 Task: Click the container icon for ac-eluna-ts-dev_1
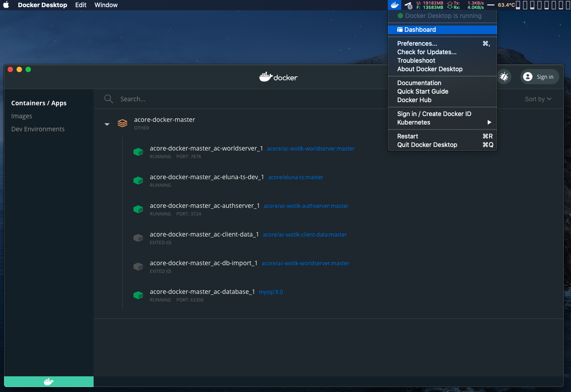click(x=138, y=181)
